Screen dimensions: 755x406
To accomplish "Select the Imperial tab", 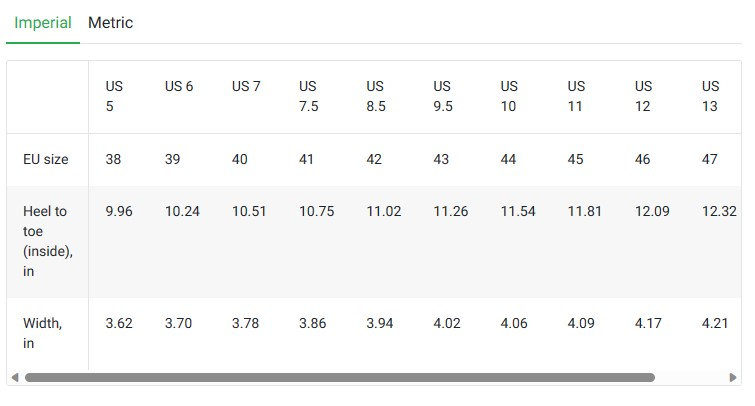I will click(42, 23).
